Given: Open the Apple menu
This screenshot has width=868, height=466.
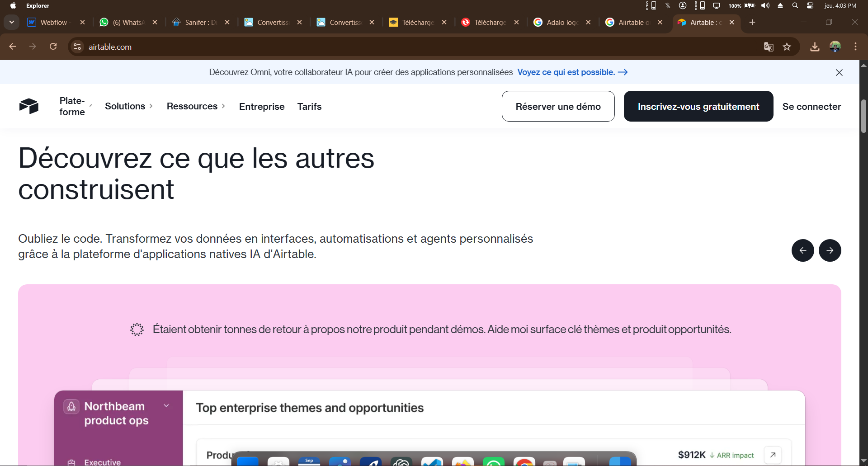Looking at the screenshot, I should click(x=13, y=5).
